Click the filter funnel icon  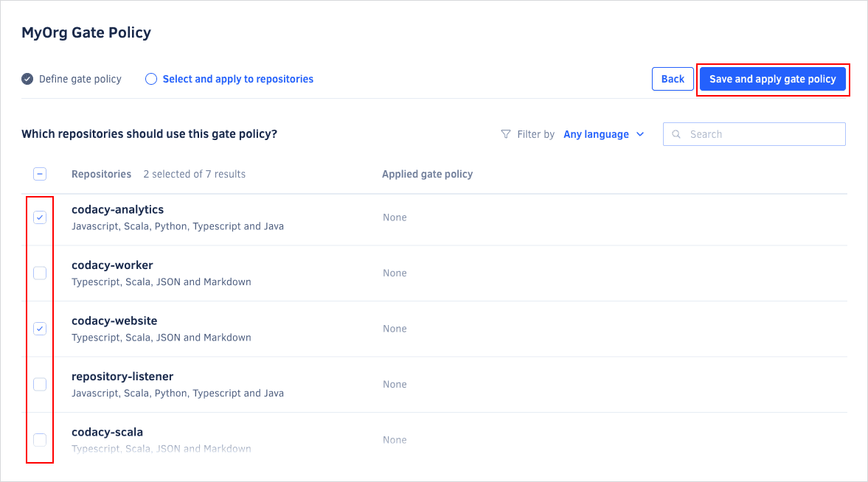click(x=506, y=134)
